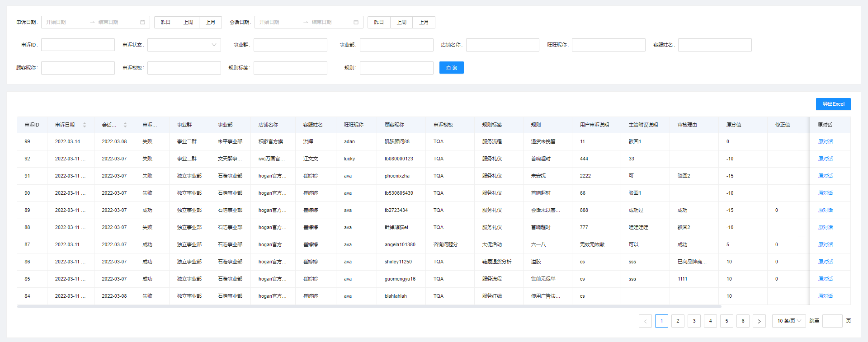Focus the 店铺名称 input field
Screen dimensions: 868x342
tap(503, 45)
